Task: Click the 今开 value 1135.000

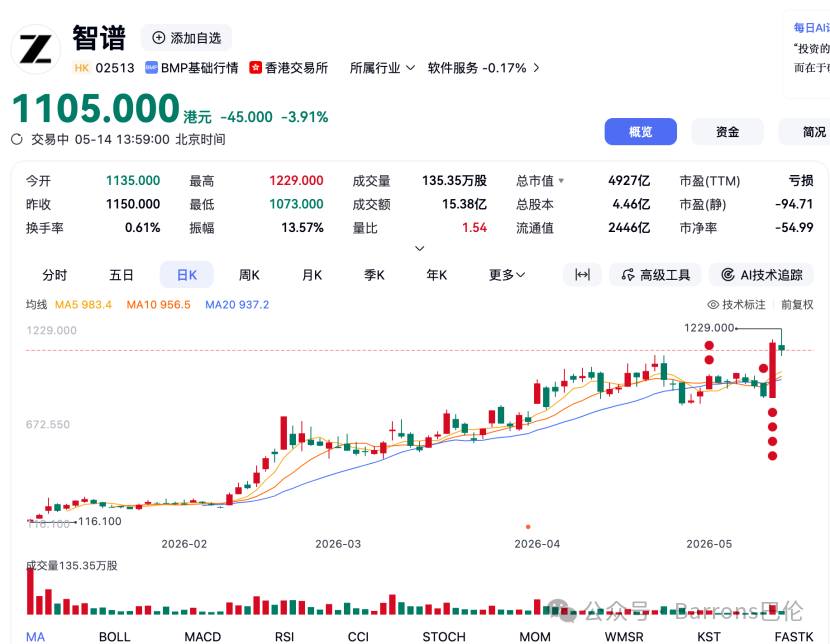Action: click(133, 181)
